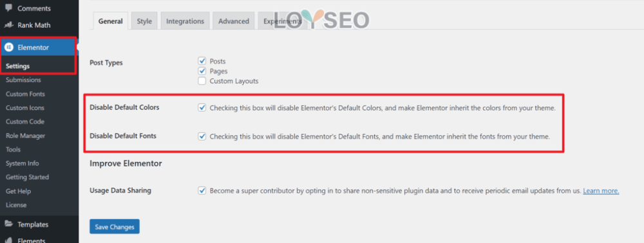Click the Posts option text

(218, 61)
